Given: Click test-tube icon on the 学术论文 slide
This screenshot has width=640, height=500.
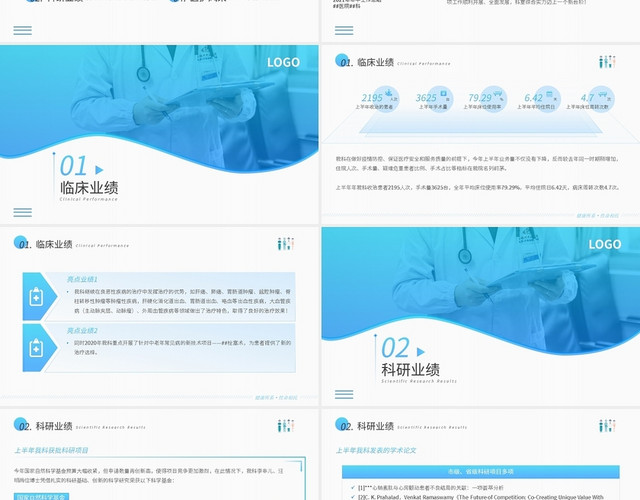Looking at the screenshot, I should coord(607,426).
